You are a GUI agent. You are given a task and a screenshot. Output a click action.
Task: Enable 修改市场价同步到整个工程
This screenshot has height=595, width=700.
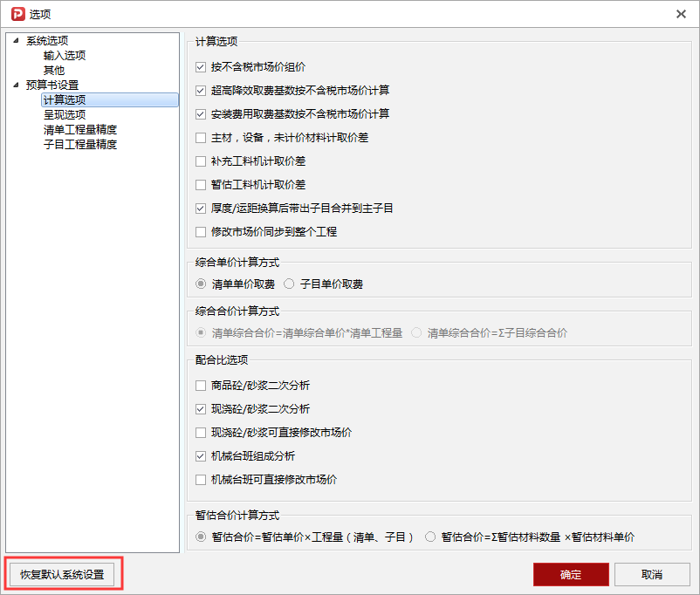click(198, 232)
